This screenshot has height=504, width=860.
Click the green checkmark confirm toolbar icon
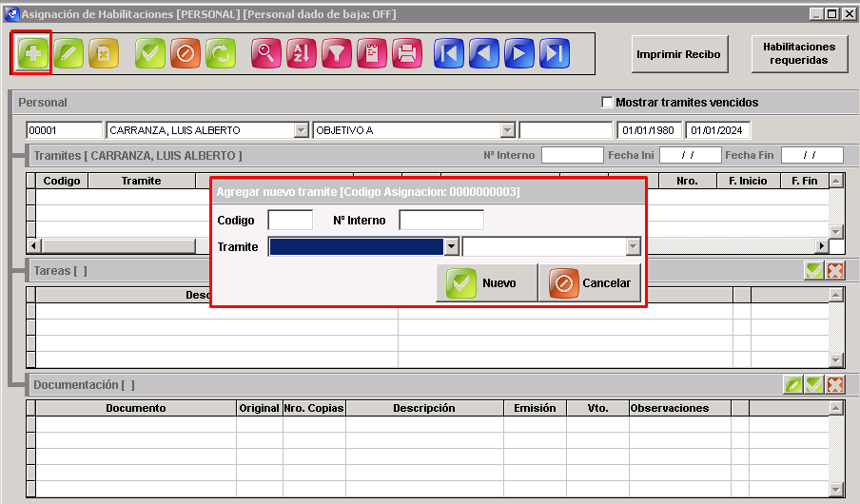(149, 53)
